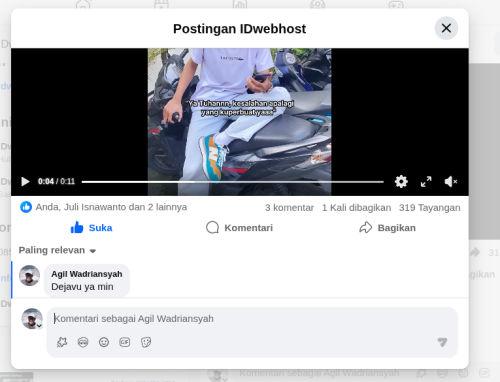Expand video to fullscreen
The image size is (500, 382).
click(426, 182)
